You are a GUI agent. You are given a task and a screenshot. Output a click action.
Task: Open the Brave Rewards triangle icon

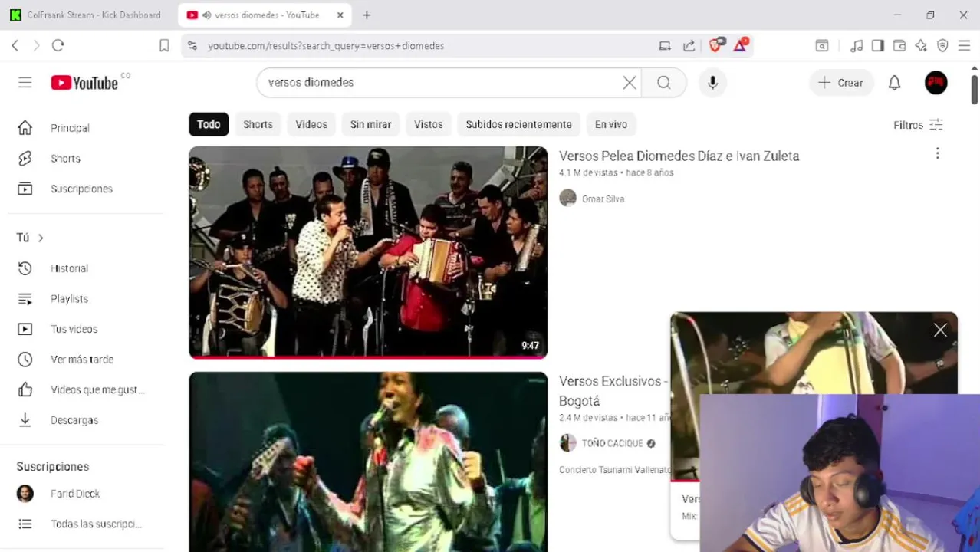point(741,45)
